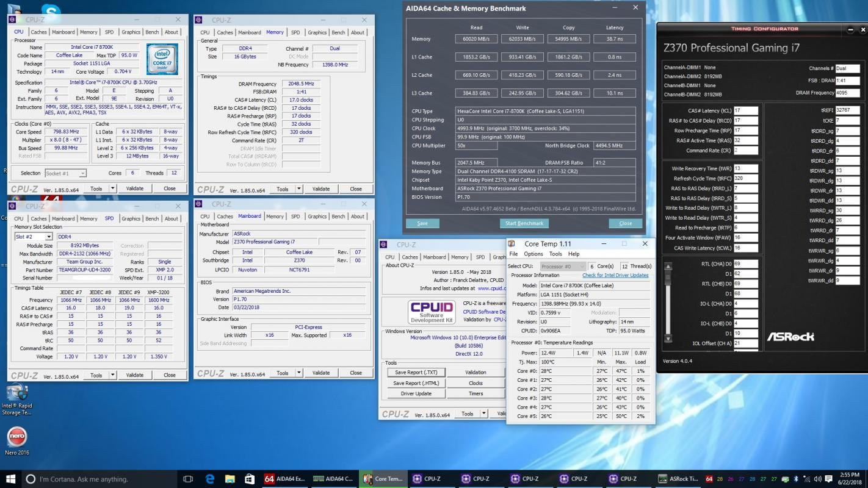Switch to AIDA64 Cache benchmark taskbar item
This screenshot has width=868, height=488.
[333, 479]
